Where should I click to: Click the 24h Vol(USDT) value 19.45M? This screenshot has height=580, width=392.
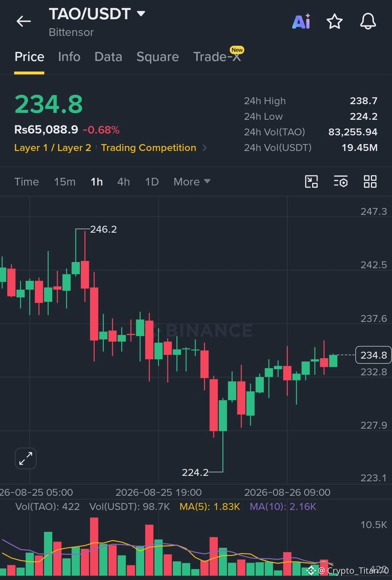[360, 148]
